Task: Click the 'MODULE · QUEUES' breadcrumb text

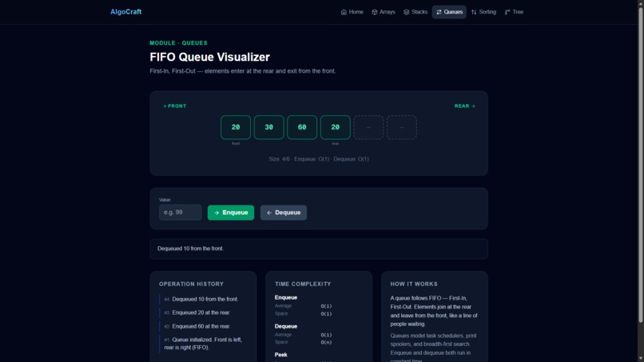Action: [x=178, y=42]
